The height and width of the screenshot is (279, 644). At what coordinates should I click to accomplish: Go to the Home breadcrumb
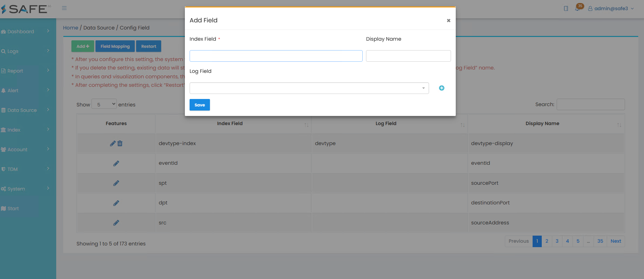(x=70, y=28)
